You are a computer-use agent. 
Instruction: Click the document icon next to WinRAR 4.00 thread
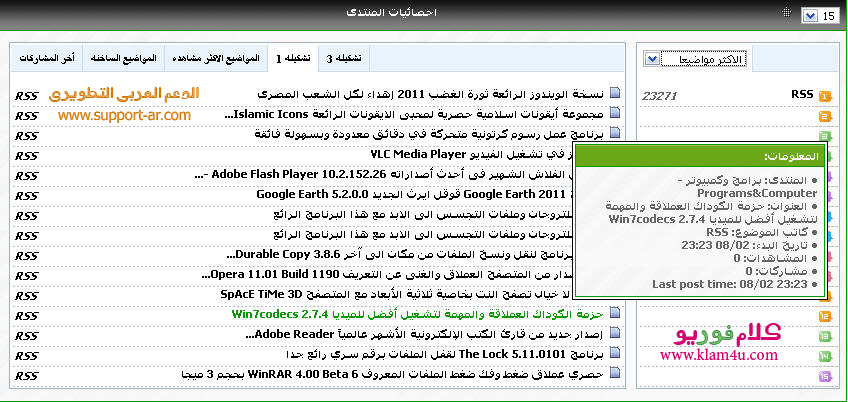coord(615,375)
